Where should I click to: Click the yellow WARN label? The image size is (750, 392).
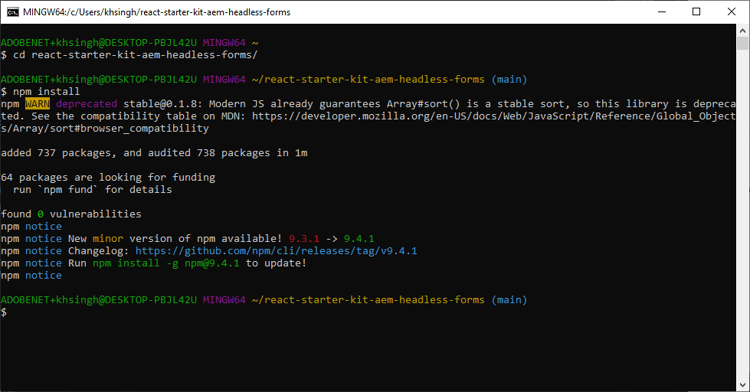pos(37,104)
